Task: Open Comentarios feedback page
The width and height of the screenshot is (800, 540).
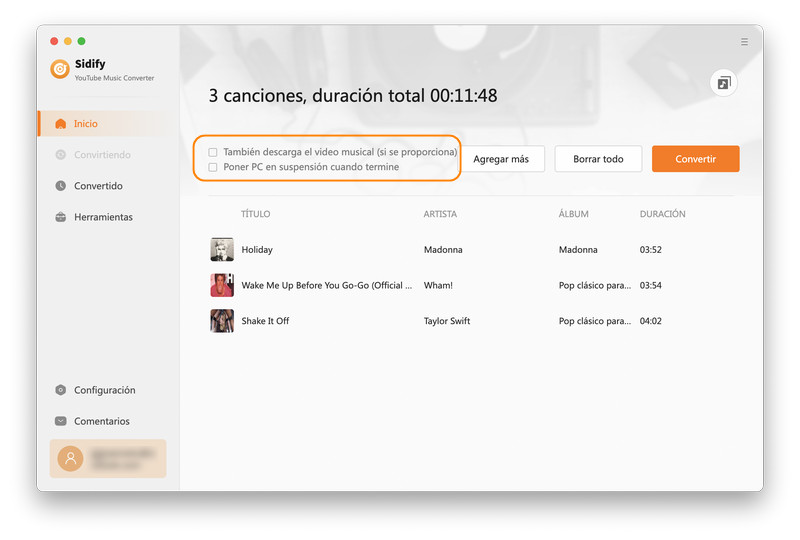Action: (104, 421)
